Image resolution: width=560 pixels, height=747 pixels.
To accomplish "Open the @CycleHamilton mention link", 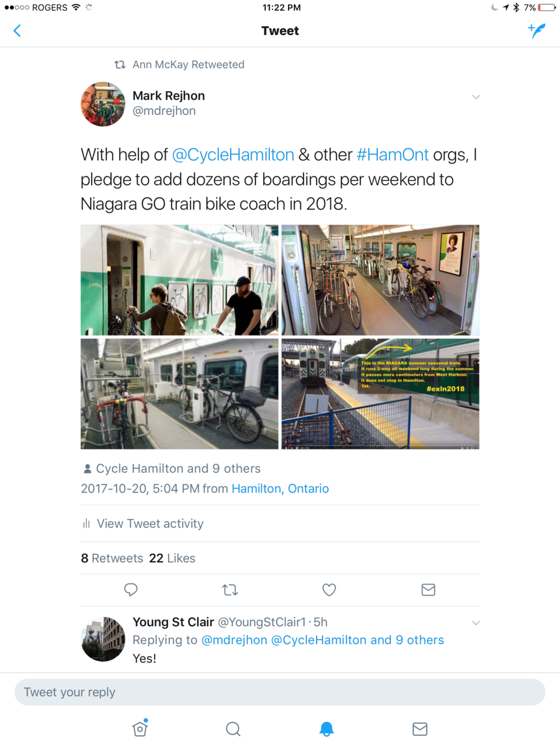I will (x=233, y=155).
